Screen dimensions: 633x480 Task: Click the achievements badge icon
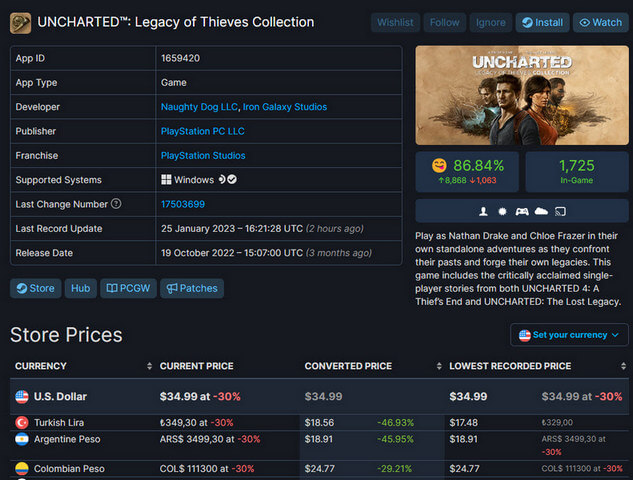502,211
